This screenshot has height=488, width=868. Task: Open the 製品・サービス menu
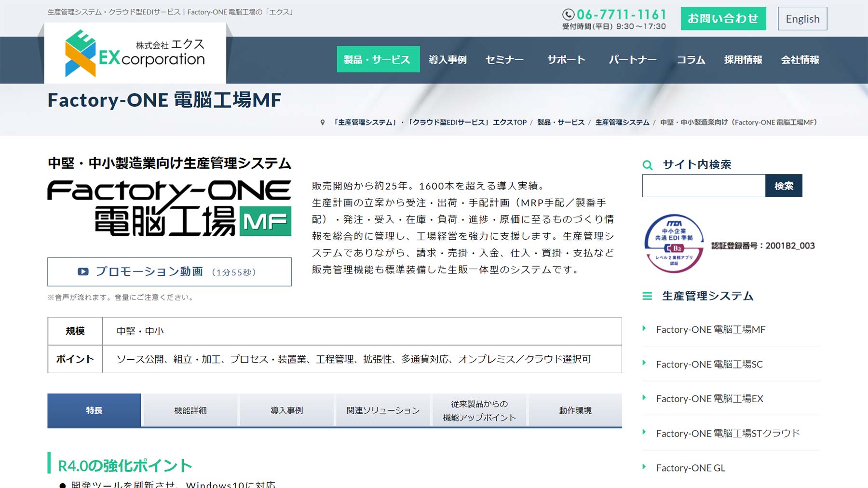[378, 59]
